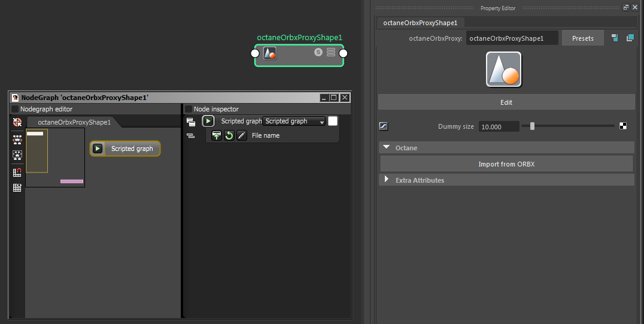Image resolution: width=644 pixels, height=324 pixels.
Task: Collapse the Octane section
Action: point(386,147)
